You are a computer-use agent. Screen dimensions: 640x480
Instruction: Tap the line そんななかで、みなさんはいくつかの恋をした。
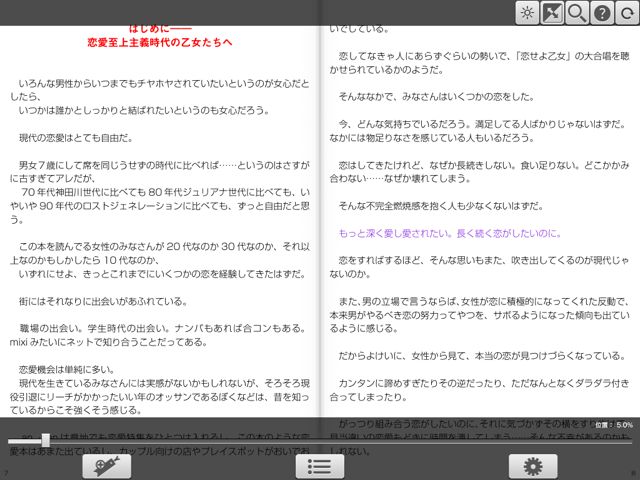point(436,97)
